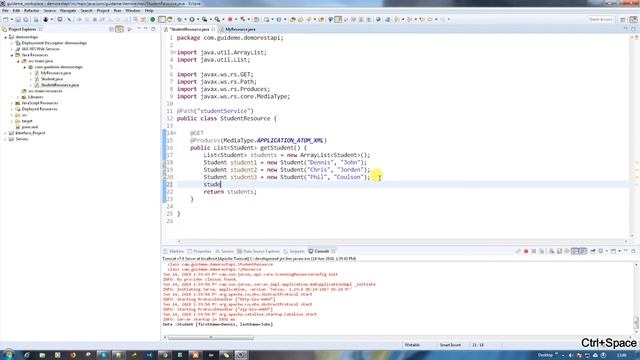This screenshot has height=360, width=640.
Task: Collapse the Java Resources node
Action: pyautogui.click(x=12, y=55)
